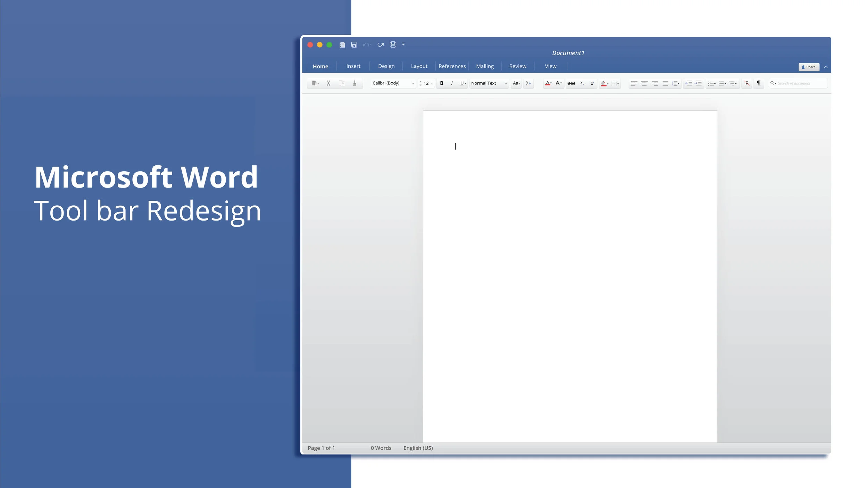Screen dimensions: 868x488
Task: Apply shading with the paint bucket
Action: point(604,83)
